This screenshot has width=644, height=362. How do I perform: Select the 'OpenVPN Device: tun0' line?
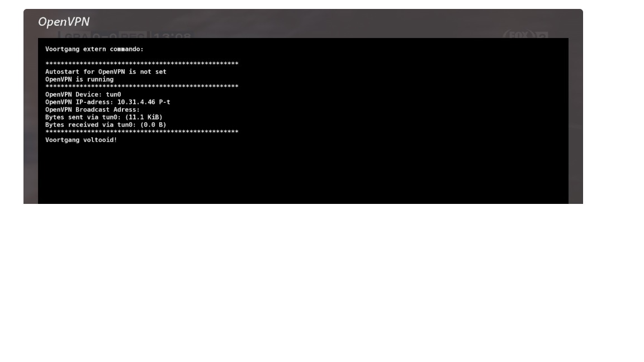coord(83,94)
